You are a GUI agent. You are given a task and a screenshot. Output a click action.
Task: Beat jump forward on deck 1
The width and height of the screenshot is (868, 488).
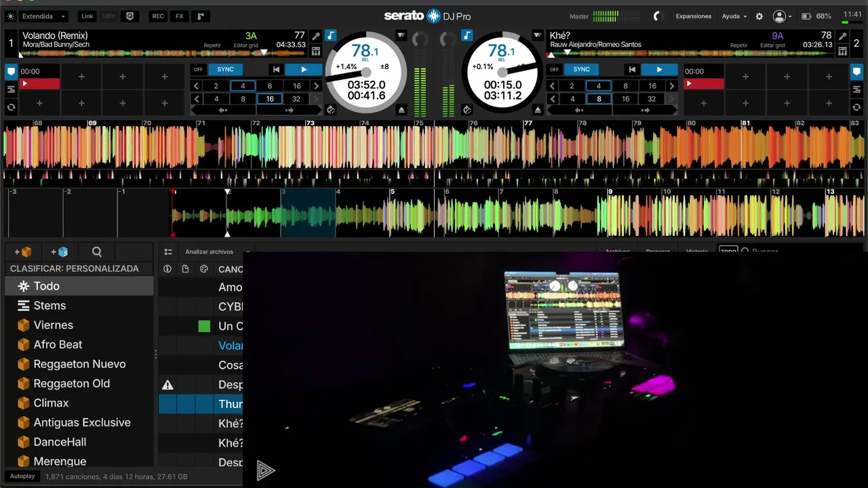tap(290, 110)
